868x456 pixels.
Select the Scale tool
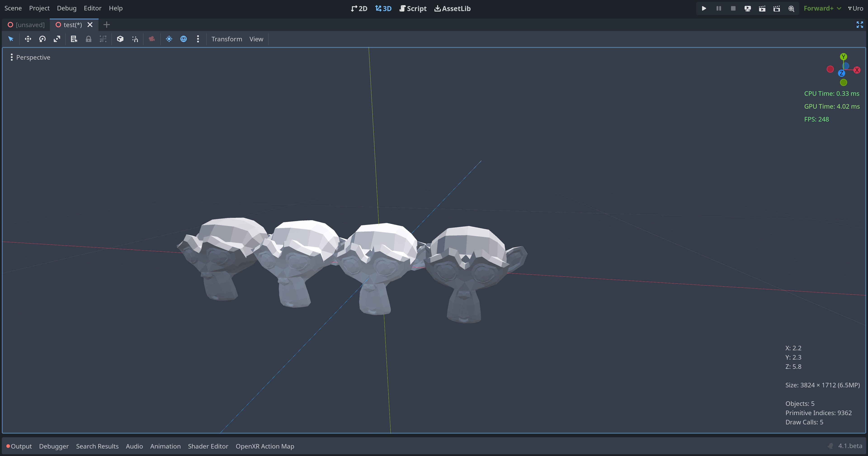point(57,39)
